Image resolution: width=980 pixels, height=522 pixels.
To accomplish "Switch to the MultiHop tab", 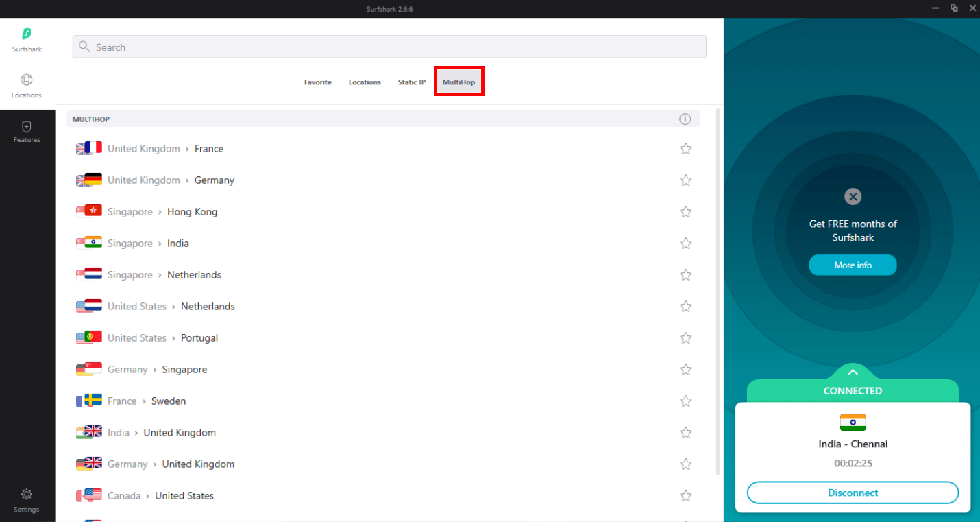I will [x=458, y=82].
